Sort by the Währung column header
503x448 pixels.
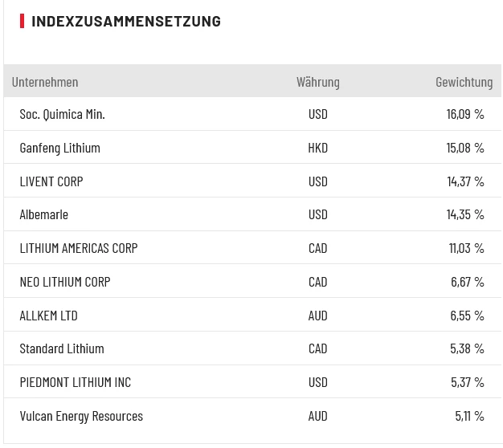tap(317, 82)
